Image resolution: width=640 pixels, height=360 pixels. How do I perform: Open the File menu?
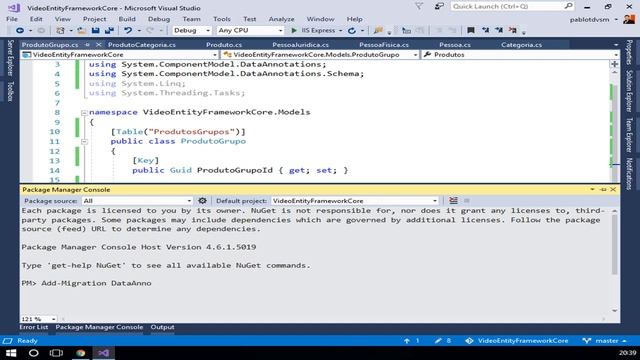[x=12, y=19]
